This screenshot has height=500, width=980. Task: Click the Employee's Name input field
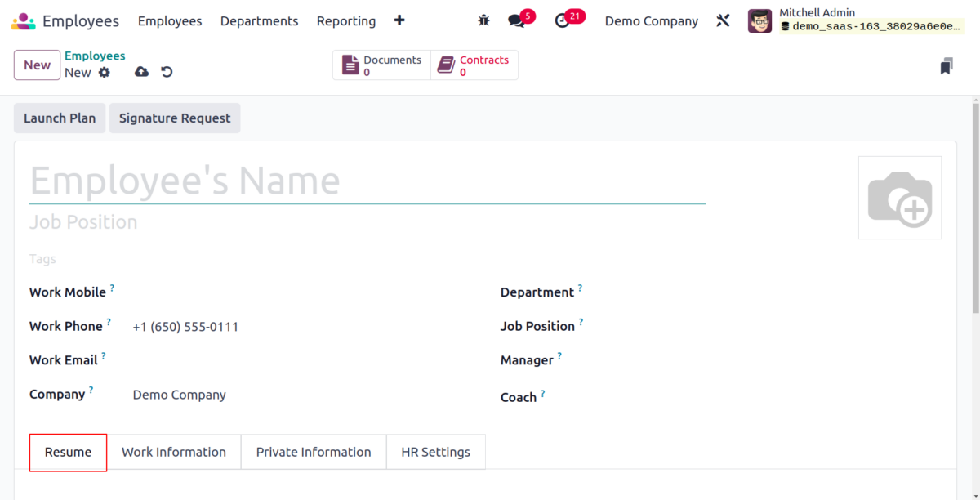[367, 181]
